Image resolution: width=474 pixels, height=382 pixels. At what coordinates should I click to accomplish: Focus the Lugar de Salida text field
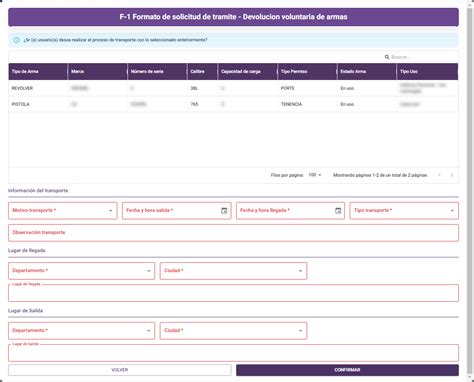(233, 353)
